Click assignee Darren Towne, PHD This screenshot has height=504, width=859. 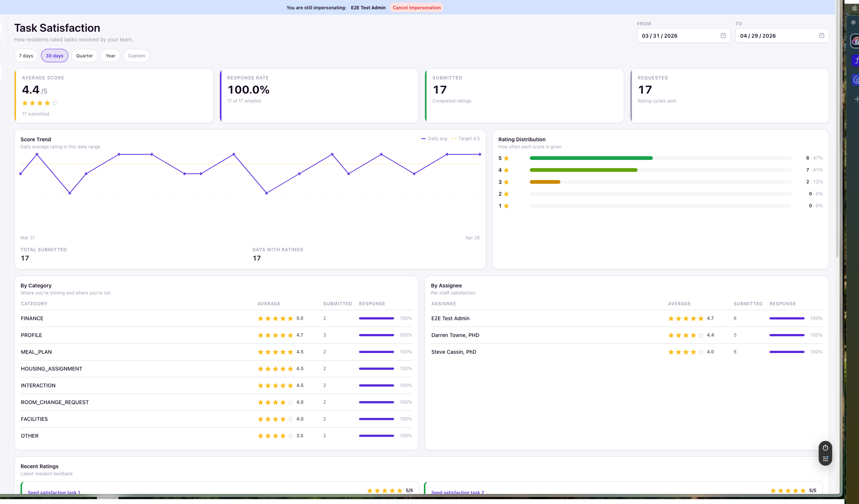(455, 335)
